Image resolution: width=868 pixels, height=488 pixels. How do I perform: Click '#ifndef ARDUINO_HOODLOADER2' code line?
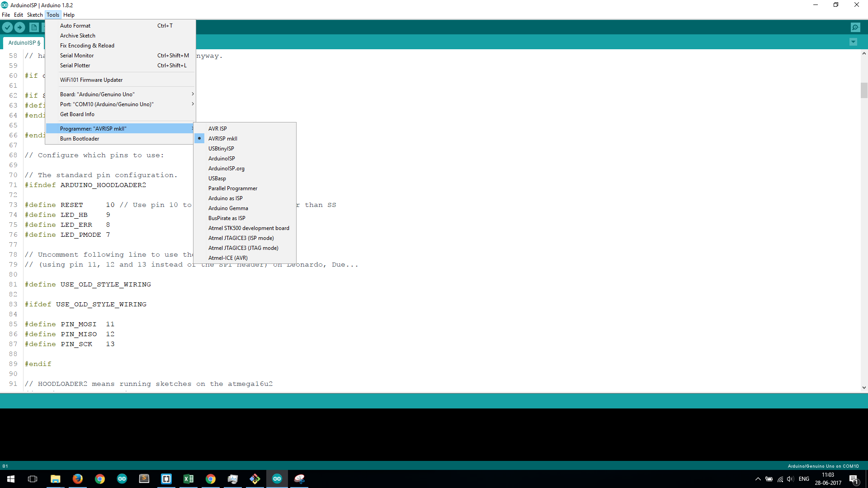pyautogui.click(x=85, y=185)
